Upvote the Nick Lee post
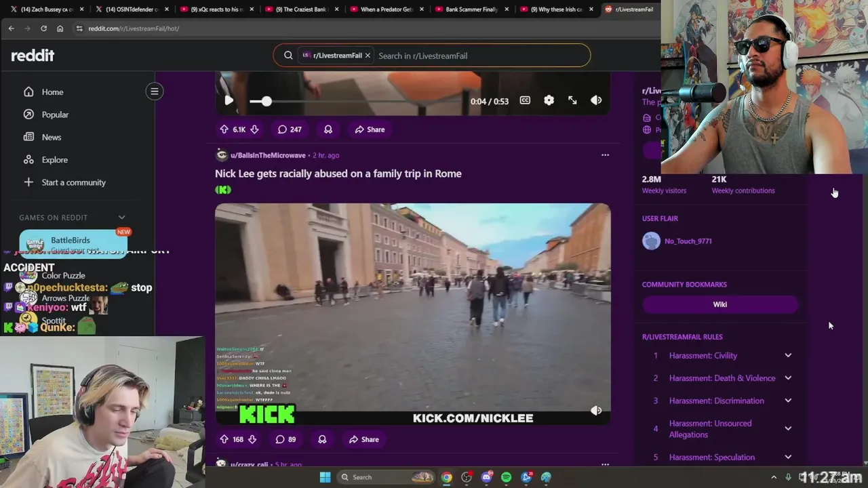 coord(224,439)
